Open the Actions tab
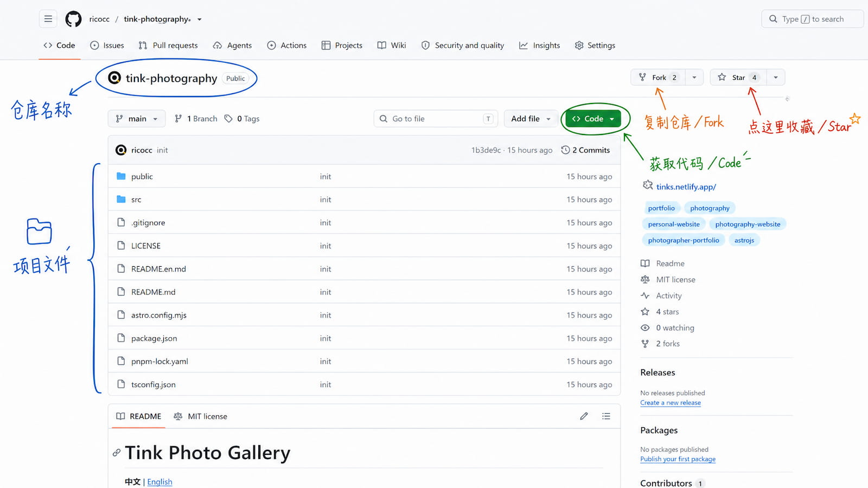This screenshot has width=868, height=488. 287,46
